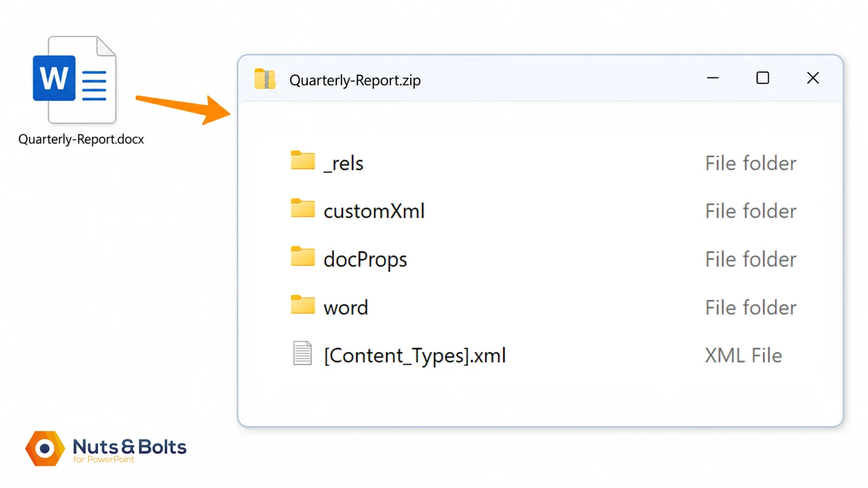Click the [Content_Types].xml file name
This screenshot has width=868, height=488.
pyautogui.click(x=415, y=356)
